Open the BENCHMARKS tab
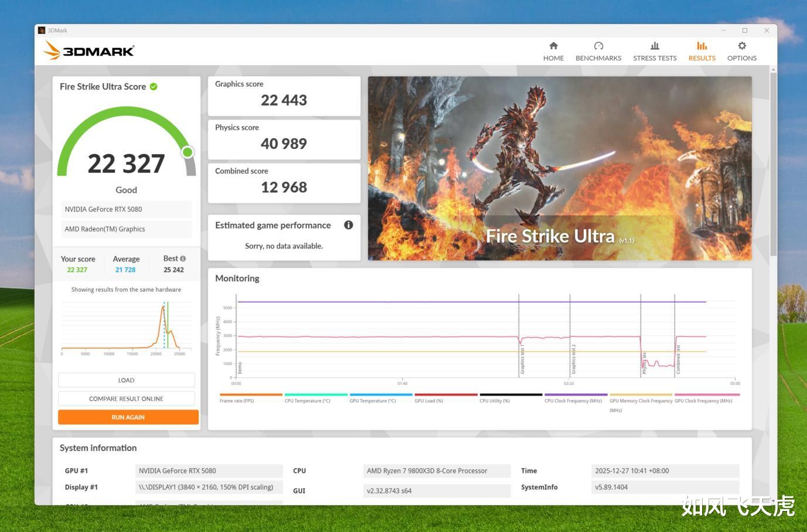 598,52
